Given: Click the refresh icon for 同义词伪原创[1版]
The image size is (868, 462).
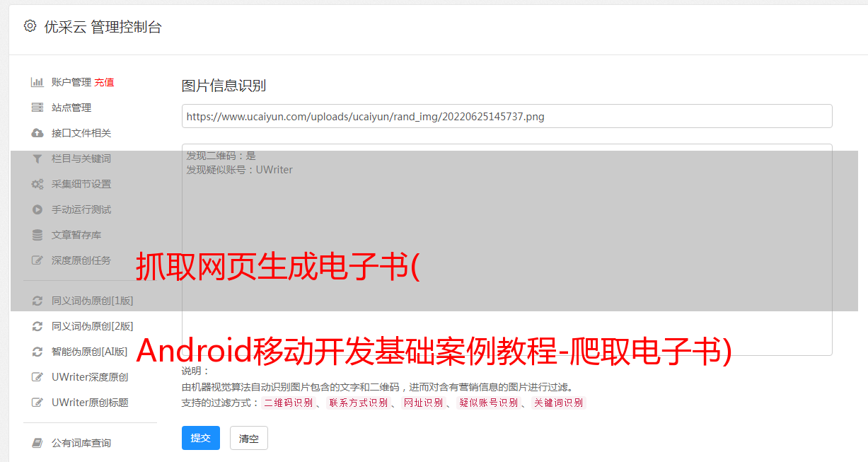Looking at the screenshot, I should click(37, 301).
